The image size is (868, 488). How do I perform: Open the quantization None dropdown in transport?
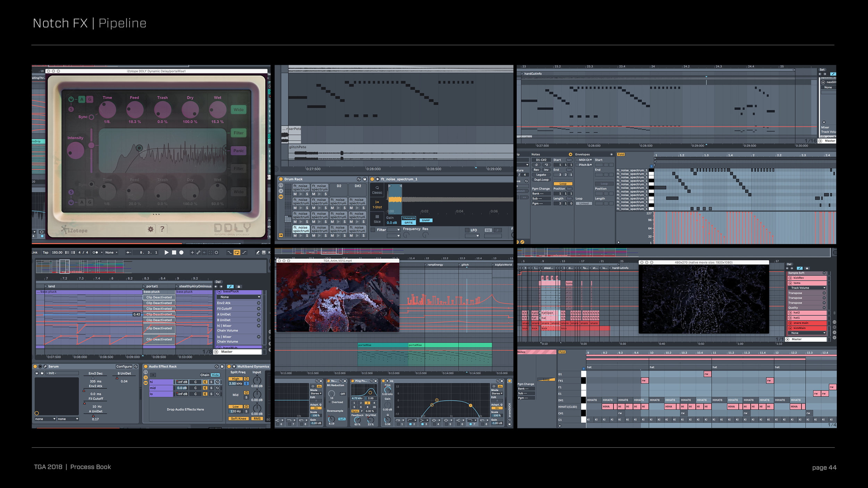pyautogui.click(x=111, y=252)
